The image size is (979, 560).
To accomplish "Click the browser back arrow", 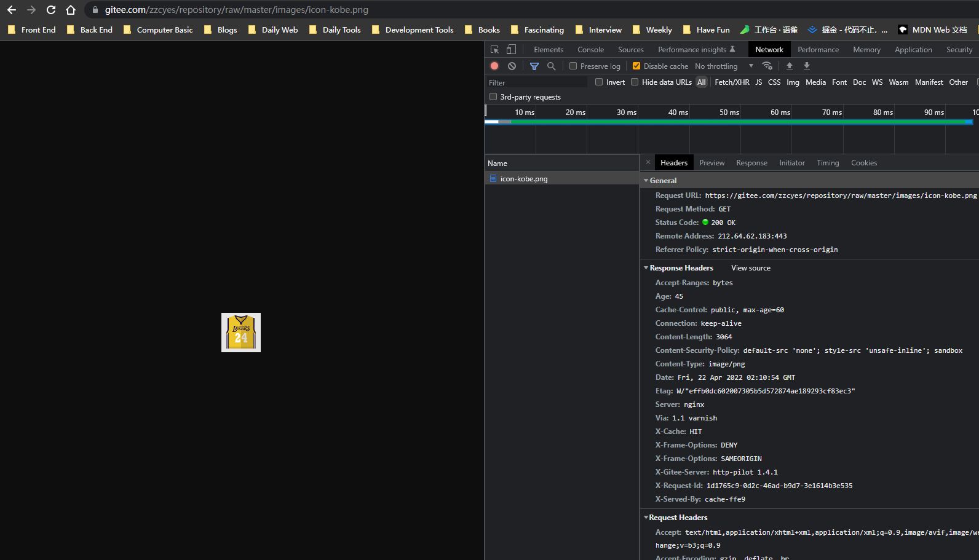I will coord(12,10).
